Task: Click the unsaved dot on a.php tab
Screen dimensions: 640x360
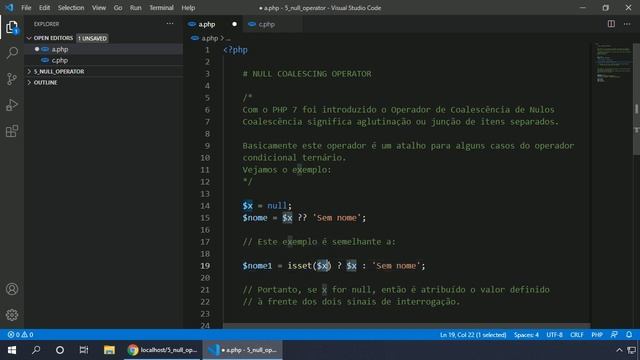Action: pos(234,24)
